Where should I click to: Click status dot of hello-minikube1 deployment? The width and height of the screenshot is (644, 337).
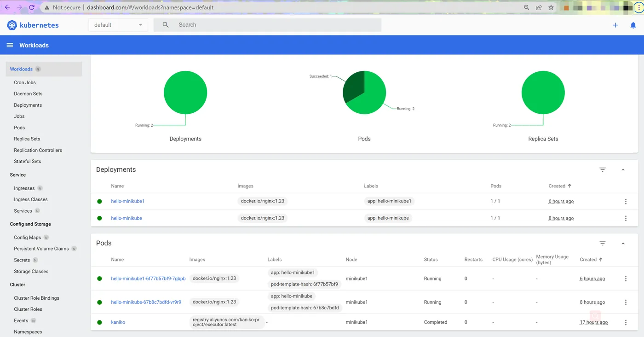[x=99, y=202]
